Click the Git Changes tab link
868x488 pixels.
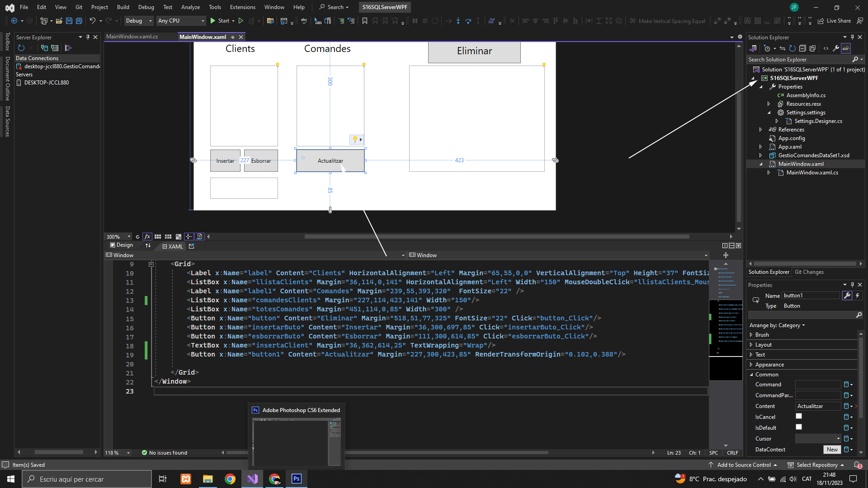click(809, 272)
